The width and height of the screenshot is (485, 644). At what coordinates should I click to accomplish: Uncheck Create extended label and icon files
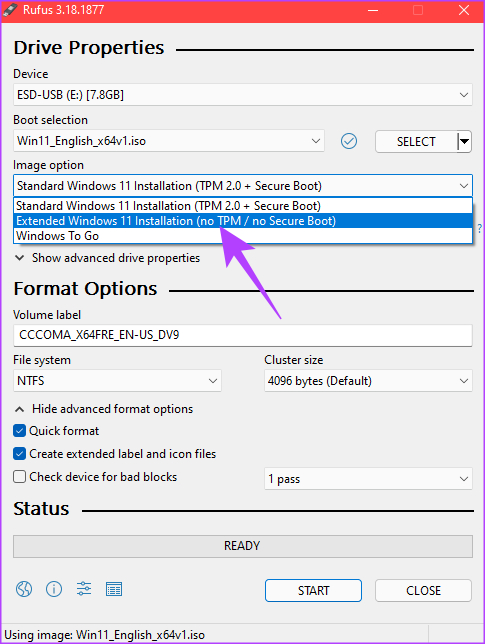click(x=19, y=454)
